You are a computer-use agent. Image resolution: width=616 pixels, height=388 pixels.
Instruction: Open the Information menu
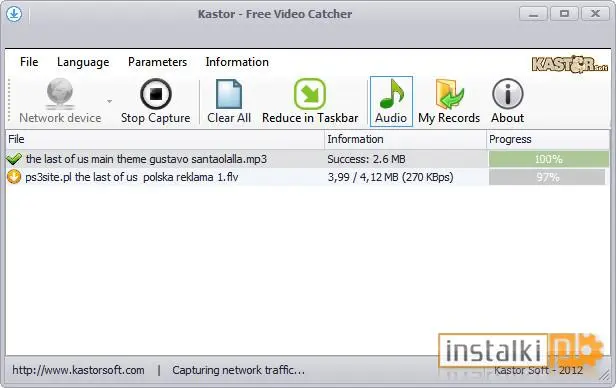[237, 62]
